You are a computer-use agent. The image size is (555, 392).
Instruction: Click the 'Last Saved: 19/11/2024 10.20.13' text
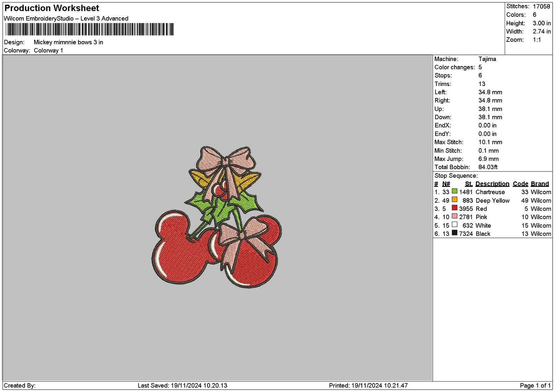(x=182, y=385)
